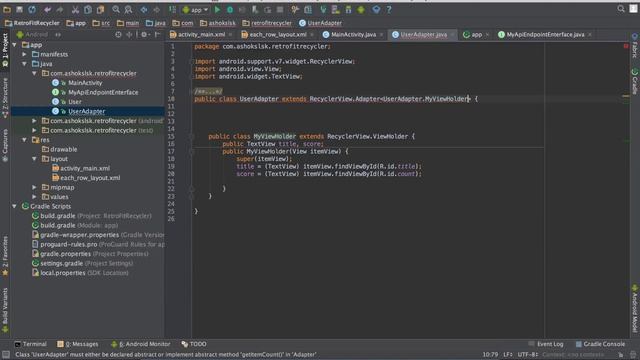Click the lock icon in status bar
The height and width of the screenshot is (360, 640).
tap(620, 355)
